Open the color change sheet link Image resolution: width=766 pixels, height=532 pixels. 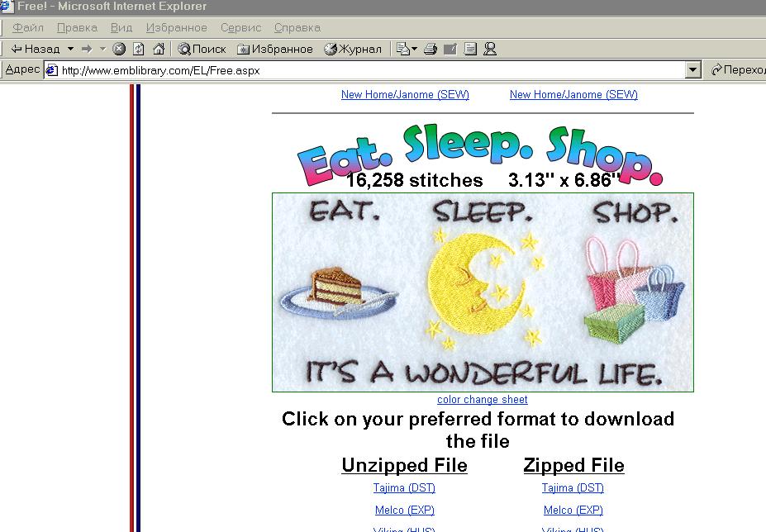tap(483, 400)
